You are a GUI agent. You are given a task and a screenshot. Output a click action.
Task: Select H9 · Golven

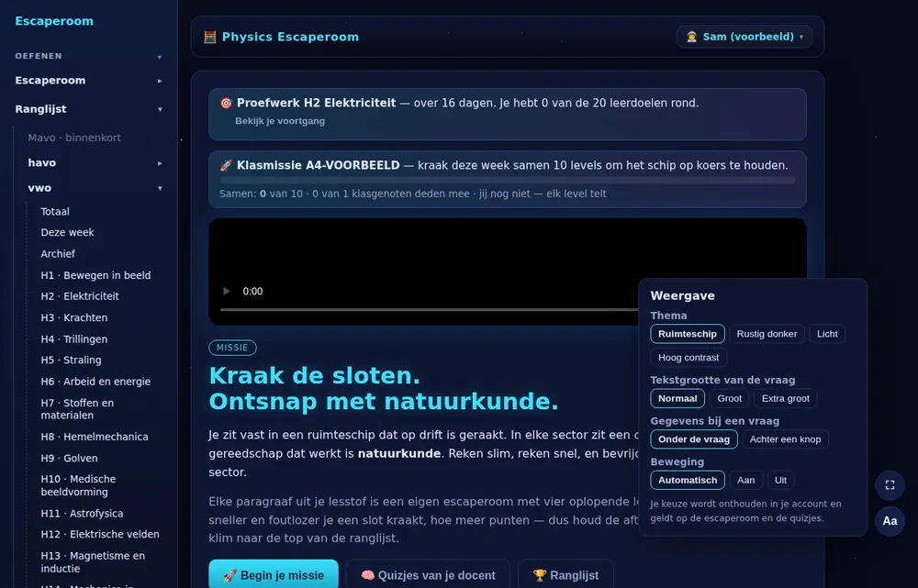69,458
